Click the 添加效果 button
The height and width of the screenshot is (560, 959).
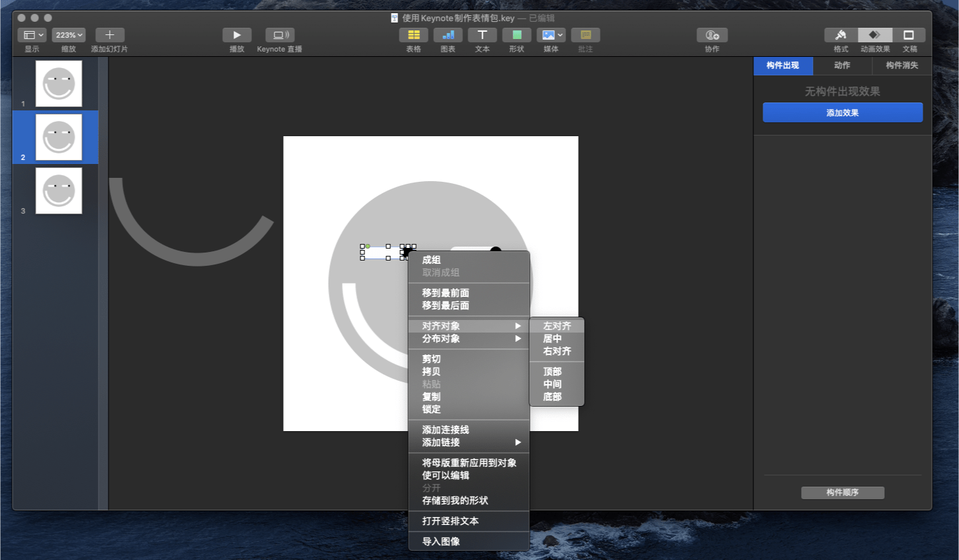842,112
